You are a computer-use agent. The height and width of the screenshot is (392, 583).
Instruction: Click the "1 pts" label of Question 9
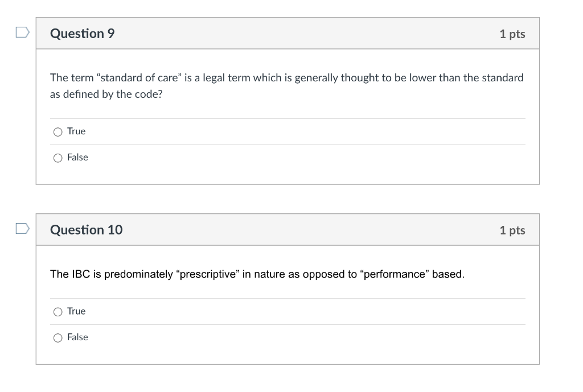[x=512, y=34]
